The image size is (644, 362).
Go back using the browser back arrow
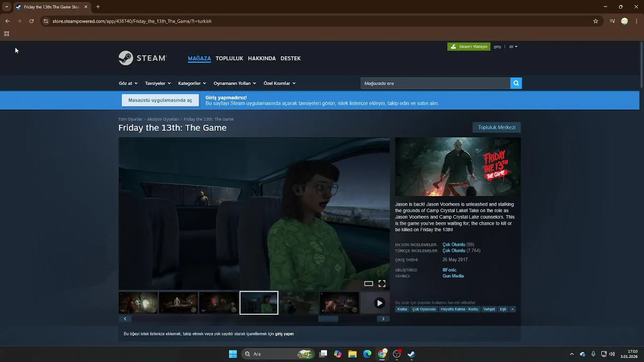point(7,21)
